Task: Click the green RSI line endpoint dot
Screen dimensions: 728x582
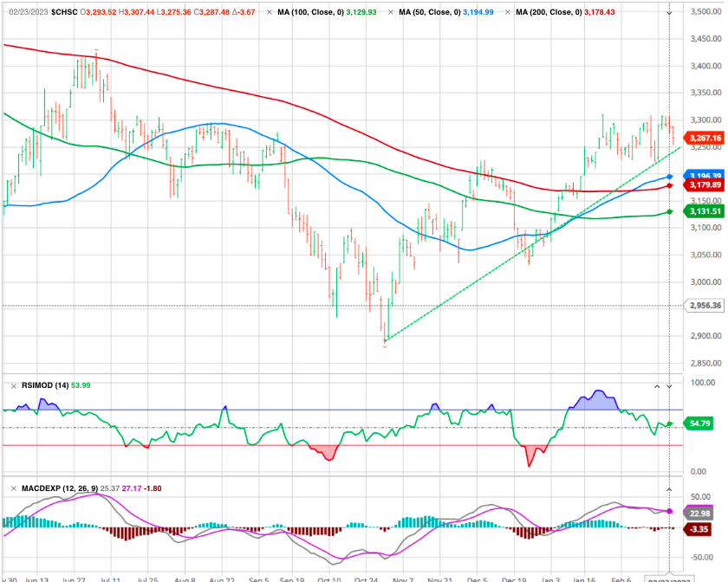Action: [x=669, y=424]
